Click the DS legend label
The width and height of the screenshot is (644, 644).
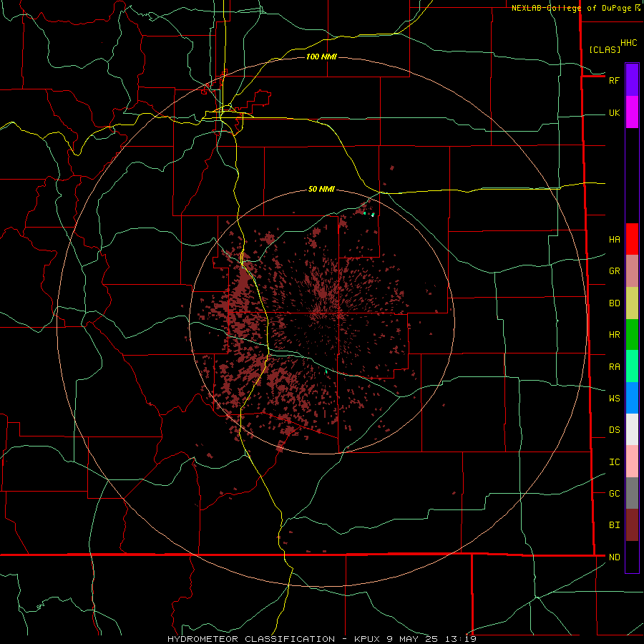click(x=614, y=430)
